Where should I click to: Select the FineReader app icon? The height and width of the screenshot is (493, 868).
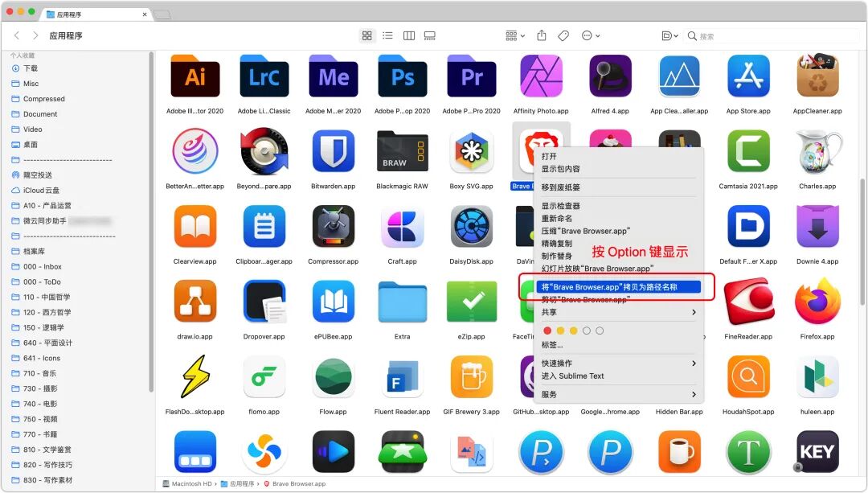(748, 302)
